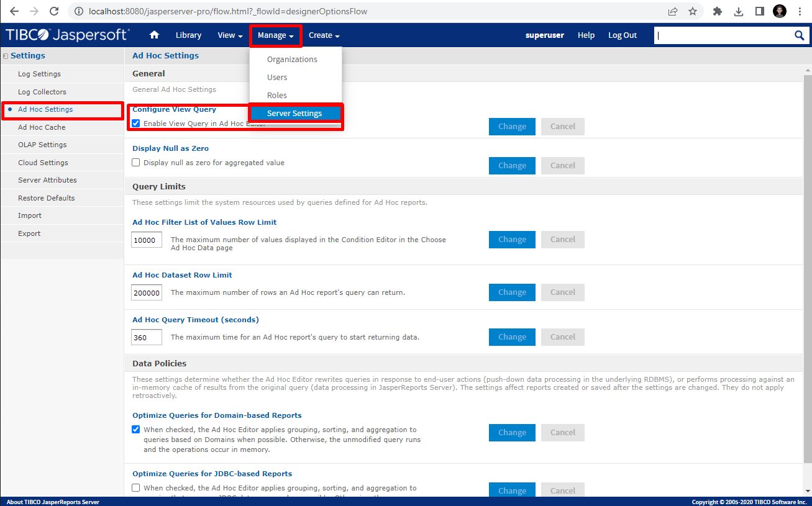Screen dimensions: 812x506
Task: Open the View dropdown menu
Action: coord(230,35)
